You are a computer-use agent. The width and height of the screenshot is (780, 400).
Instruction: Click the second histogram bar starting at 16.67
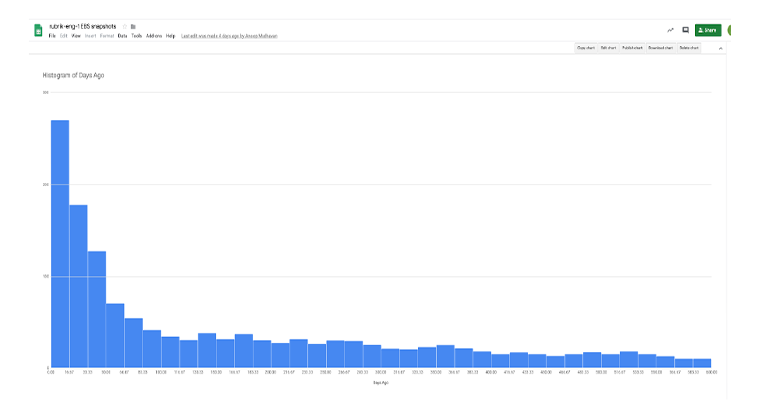[79, 287]
